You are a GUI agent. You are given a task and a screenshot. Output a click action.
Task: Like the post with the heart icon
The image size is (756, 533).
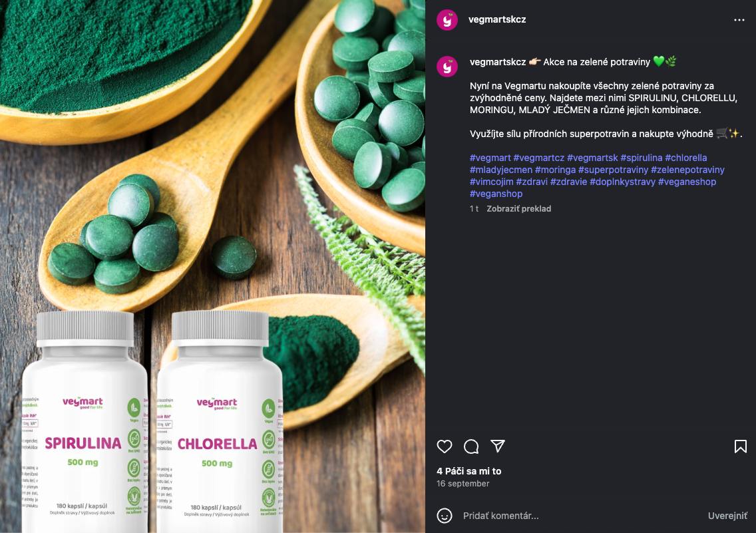[x=444, y=446]
